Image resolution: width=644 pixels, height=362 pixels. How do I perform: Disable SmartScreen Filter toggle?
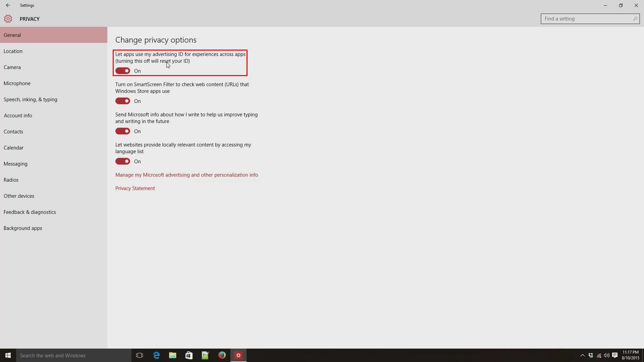(x=123, y=101)
